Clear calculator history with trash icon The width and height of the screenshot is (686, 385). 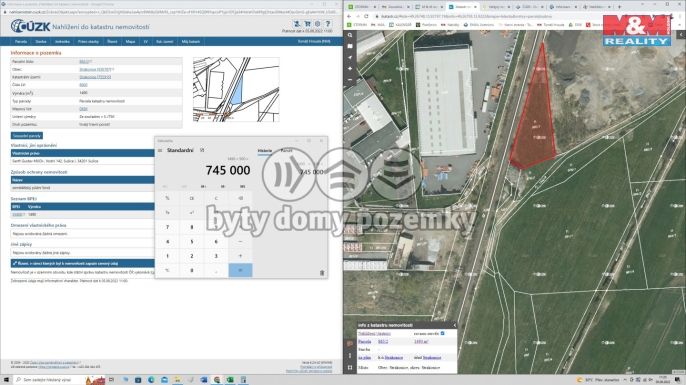pos(322,273)
